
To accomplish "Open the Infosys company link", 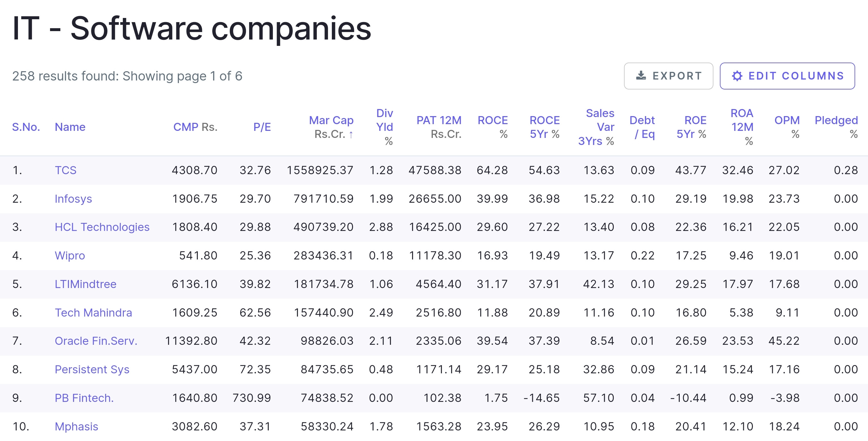I will tap(73, 199).
